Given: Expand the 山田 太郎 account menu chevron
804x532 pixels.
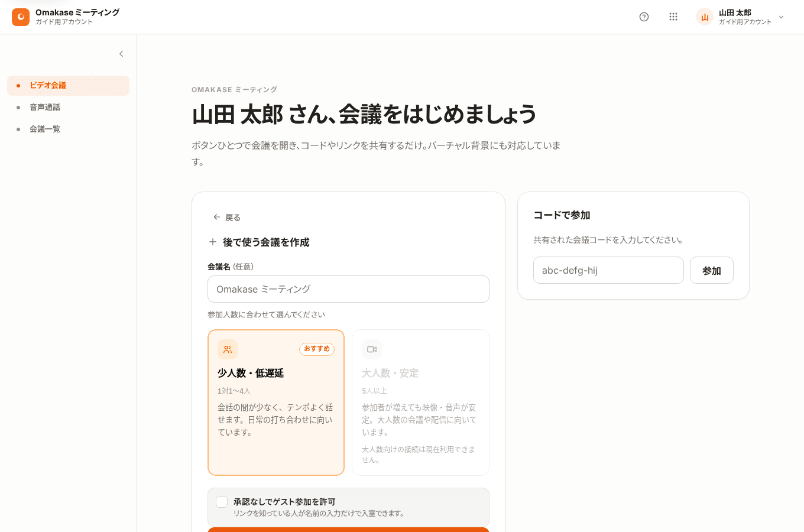Looking at the screenshot, I should 782,17.
